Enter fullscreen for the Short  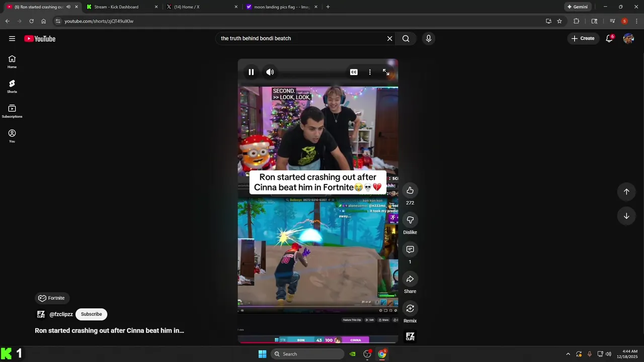[x=386, y=72]
